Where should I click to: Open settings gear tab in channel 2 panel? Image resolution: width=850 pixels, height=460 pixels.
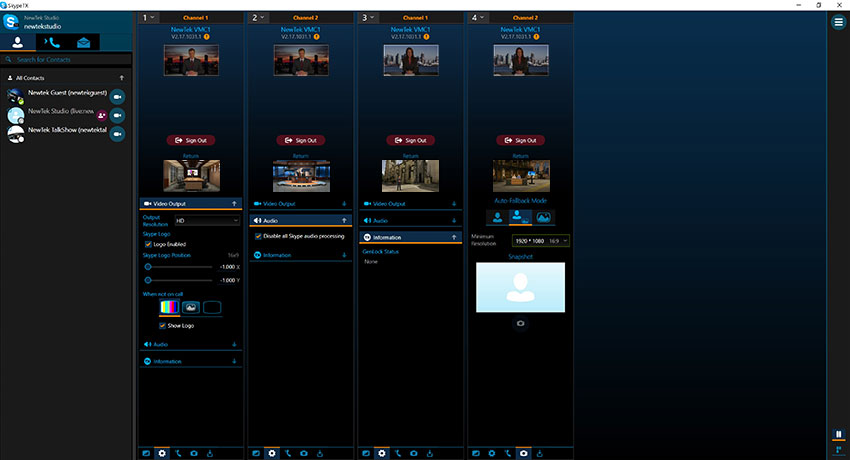click(272, 453)
